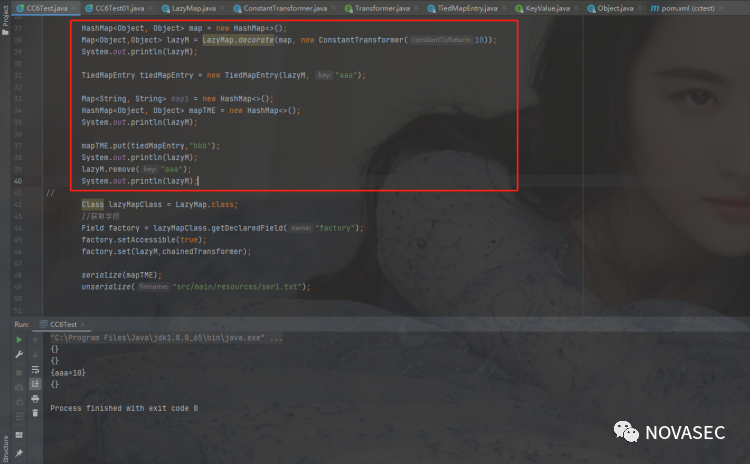Toggle soft-wrap in console output
The height and width of the screenshot is (464, 750).
35,369
